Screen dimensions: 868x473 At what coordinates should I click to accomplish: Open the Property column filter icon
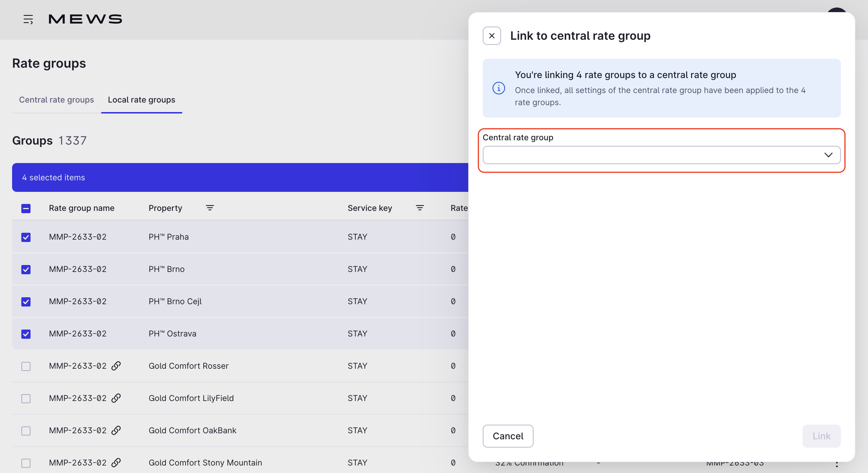tap(210, 208)
